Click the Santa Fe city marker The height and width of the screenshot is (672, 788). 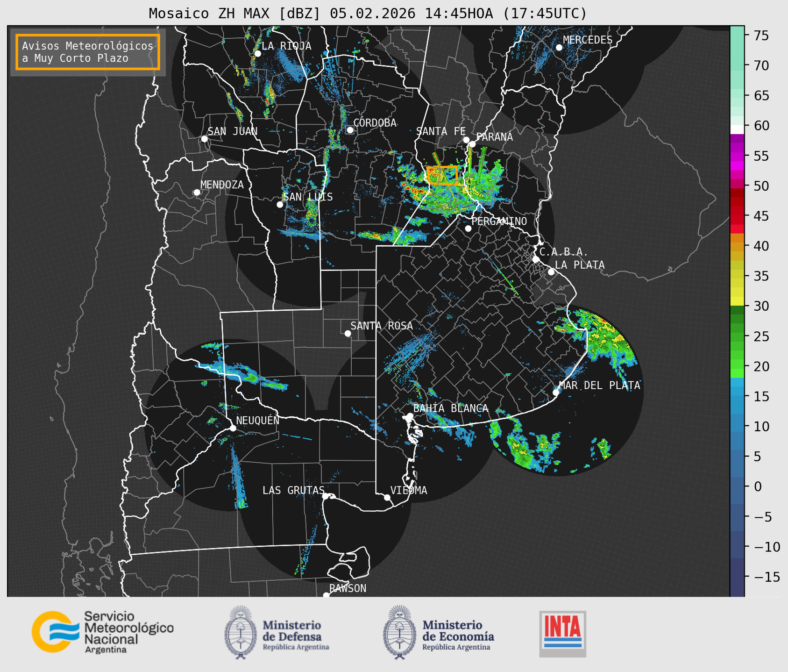coord(466,140)
